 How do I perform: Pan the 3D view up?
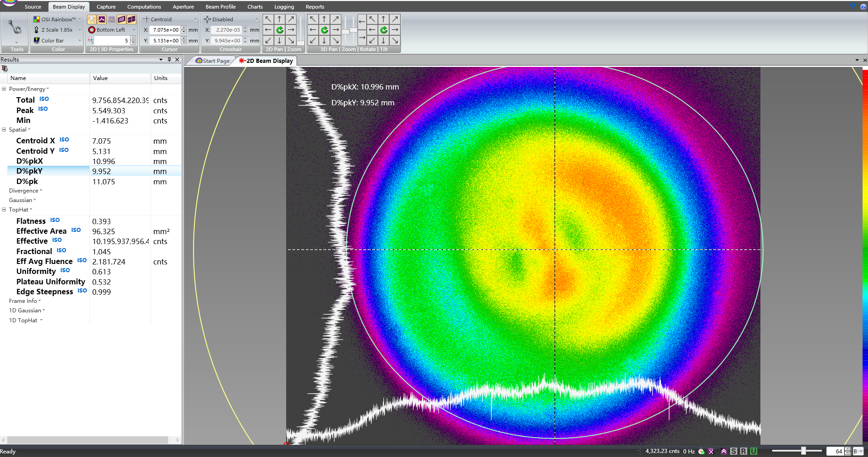pyautogui.click(x=324, y=19)
